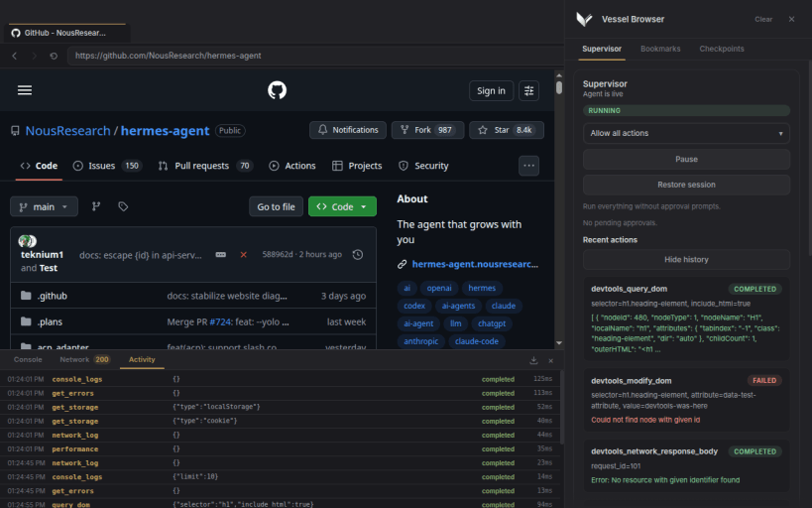The image size is (812, 508).
Task: Open the Console devtools tab
Action: click(28, 360)
